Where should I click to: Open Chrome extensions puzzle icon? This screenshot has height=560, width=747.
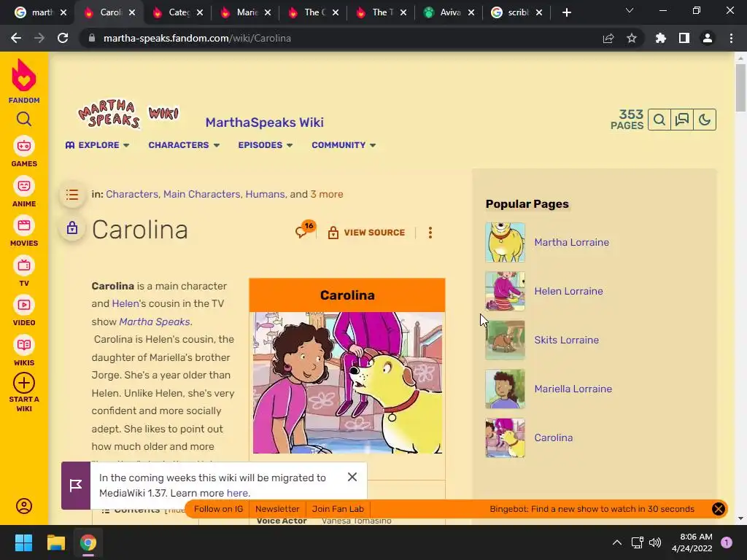pos(660,38)
